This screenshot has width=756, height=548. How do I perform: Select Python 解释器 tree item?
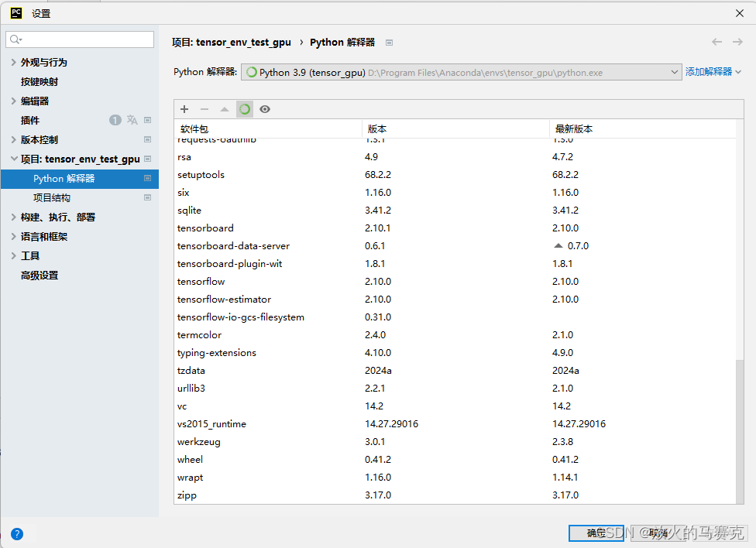pyautogui.click(x=80, y=178)
